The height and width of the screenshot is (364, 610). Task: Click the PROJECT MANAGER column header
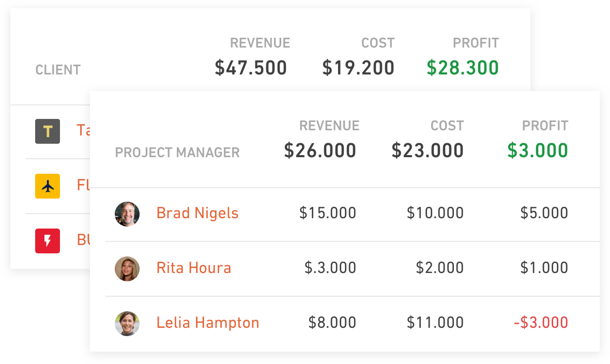[177, 153]
